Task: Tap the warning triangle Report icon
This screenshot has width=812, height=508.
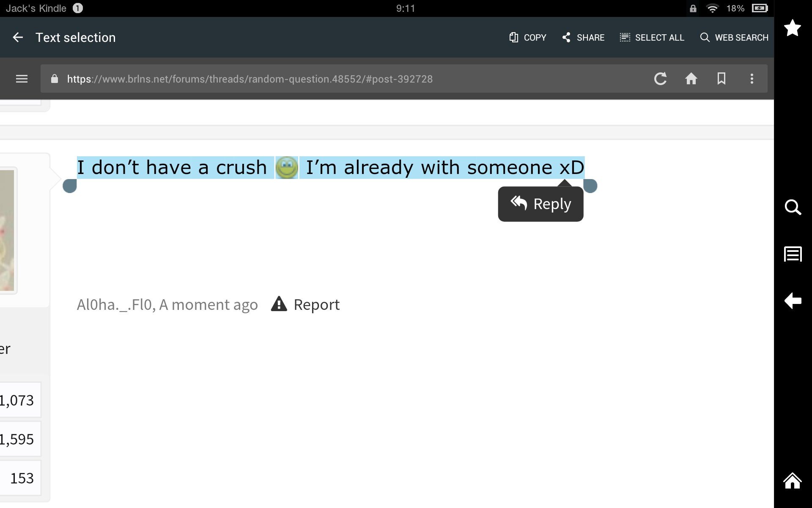Action: 279,304
